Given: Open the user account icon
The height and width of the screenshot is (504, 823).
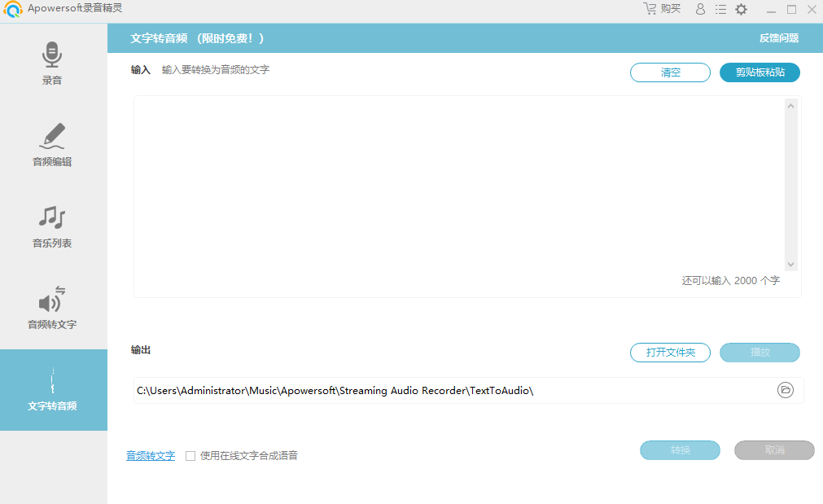Looking at the screenshot, I should 700,9.
